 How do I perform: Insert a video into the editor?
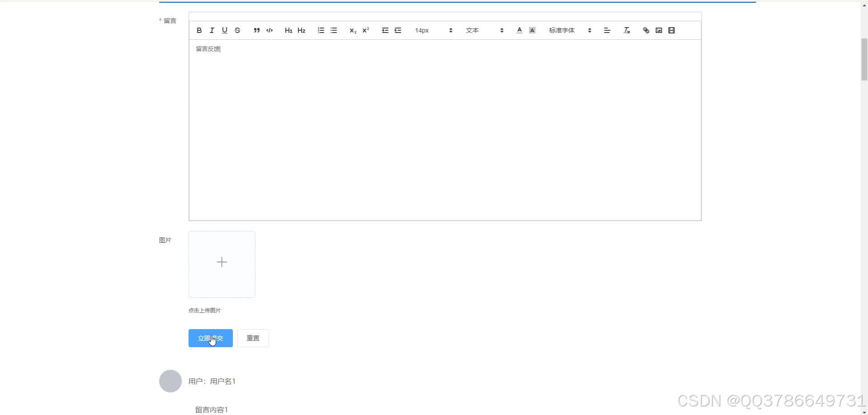pyautogui.click(x=671, y=30)
